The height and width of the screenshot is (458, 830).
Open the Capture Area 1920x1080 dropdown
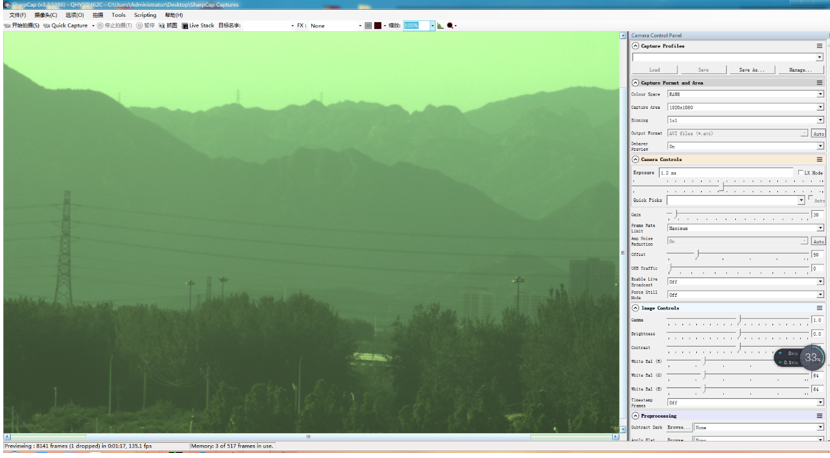[x=745, y=107]
